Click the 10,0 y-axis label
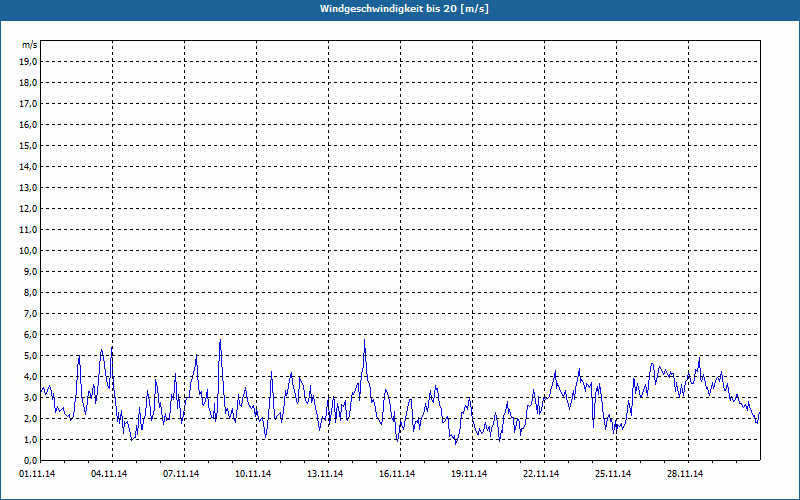Image resolution: width=800 pixels, height=500 pixels. click(29, 250)
